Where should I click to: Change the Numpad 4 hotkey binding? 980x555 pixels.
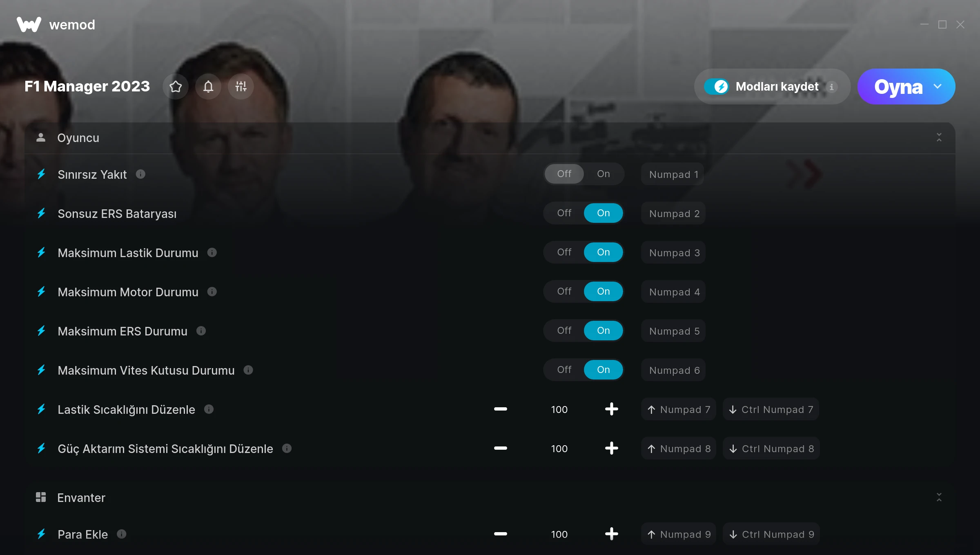(x=674, y=292)
